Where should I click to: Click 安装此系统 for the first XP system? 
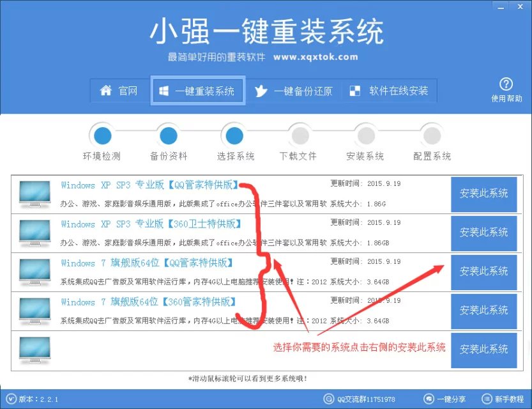pos(483,194)
